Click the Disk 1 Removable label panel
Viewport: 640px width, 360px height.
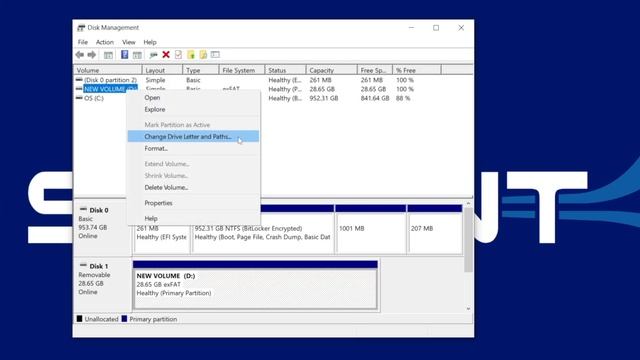tap(102, 284)
